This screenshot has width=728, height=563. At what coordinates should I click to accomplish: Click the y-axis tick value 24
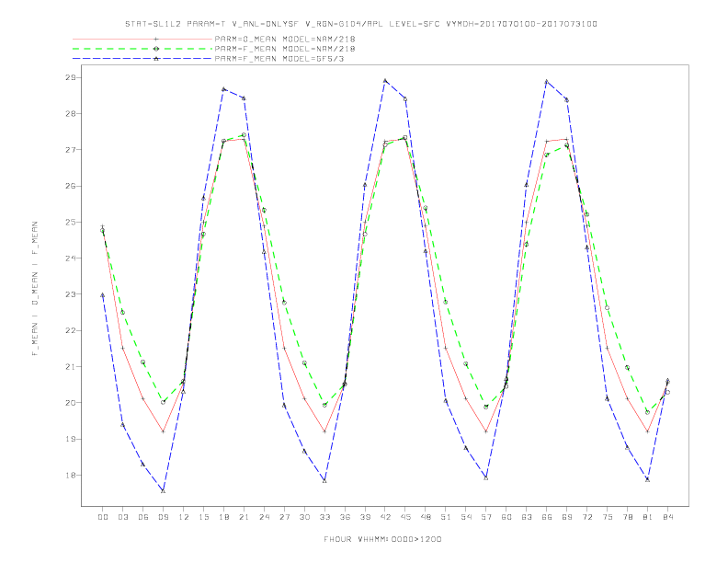point(71,259)
